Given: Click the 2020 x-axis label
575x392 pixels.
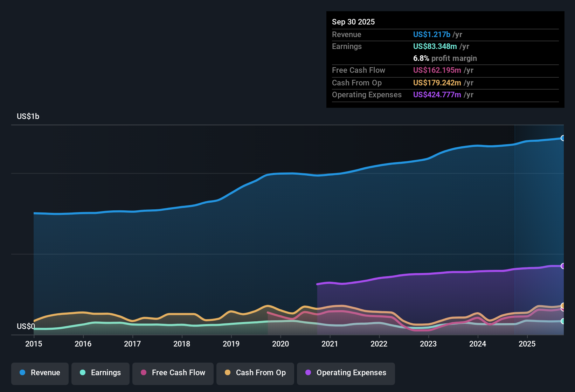Looking at the screenshot, I should (280, 344).
